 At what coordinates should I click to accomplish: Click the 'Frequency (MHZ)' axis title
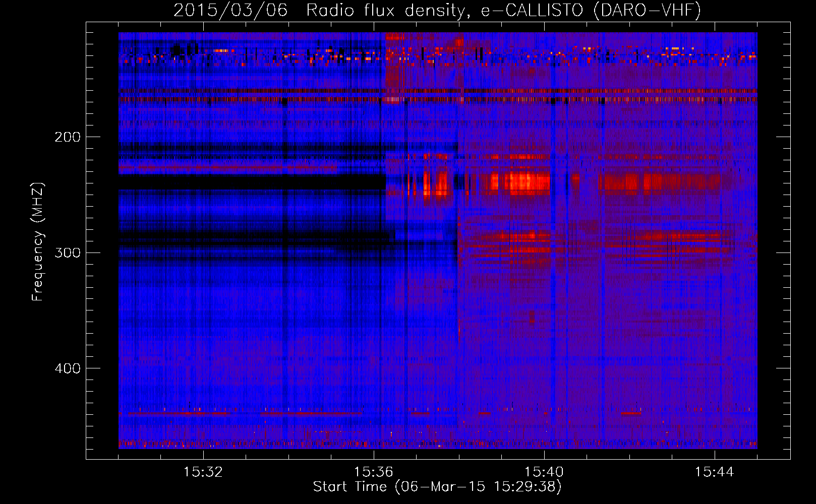pyautogui.click(x=38, y=241)
